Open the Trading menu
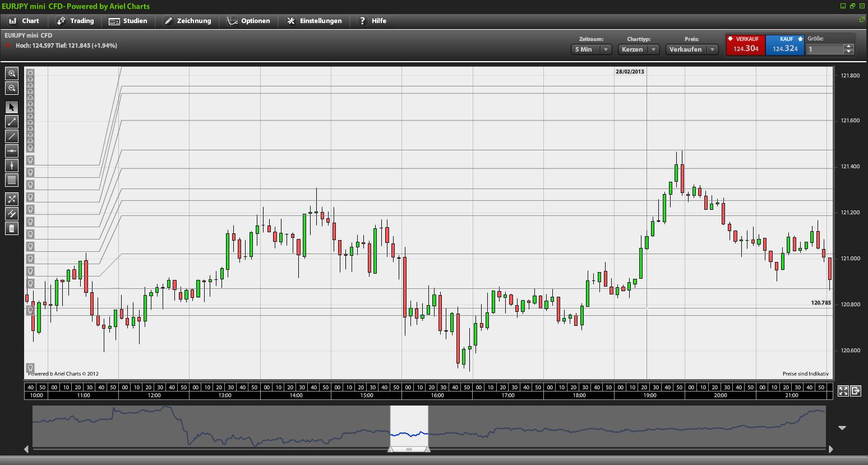 coord(76,21)
